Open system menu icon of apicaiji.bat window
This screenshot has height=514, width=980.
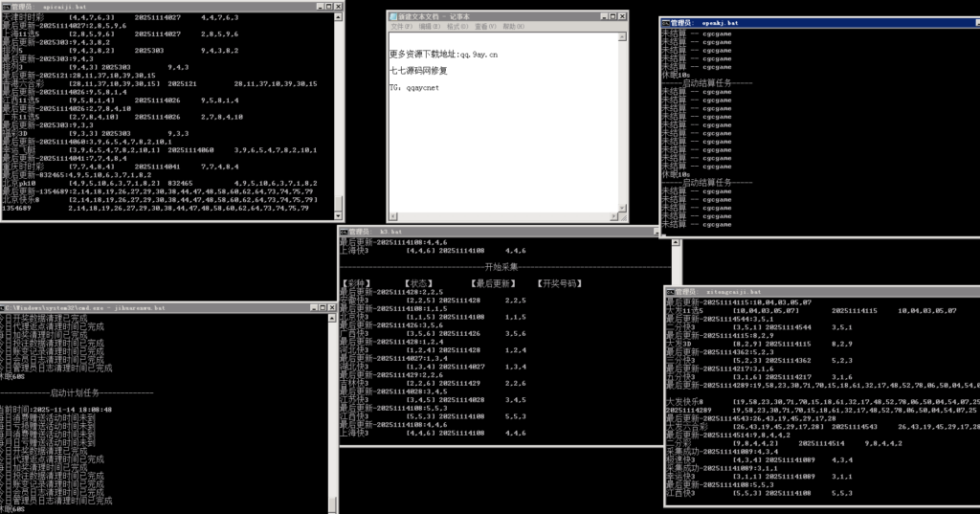[6, 6]
